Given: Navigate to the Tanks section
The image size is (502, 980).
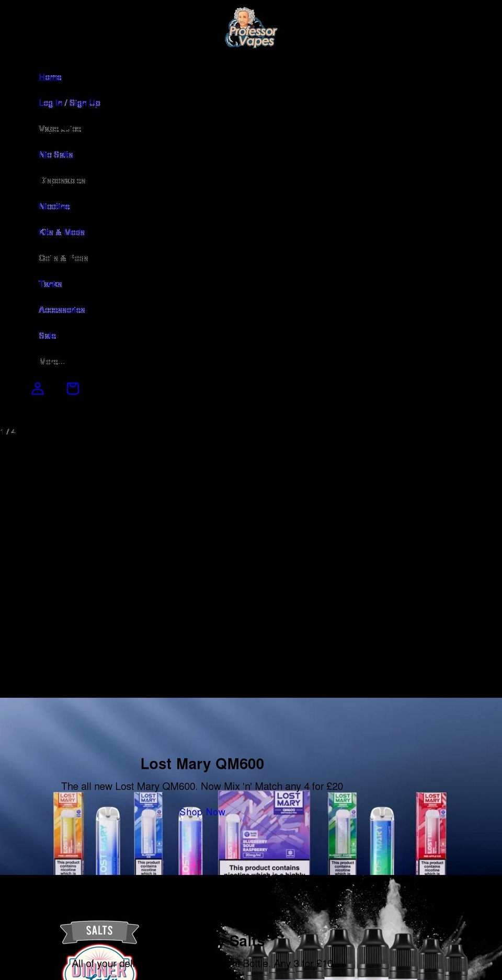Looking at the screenshot, I should (x=50, y=284).
